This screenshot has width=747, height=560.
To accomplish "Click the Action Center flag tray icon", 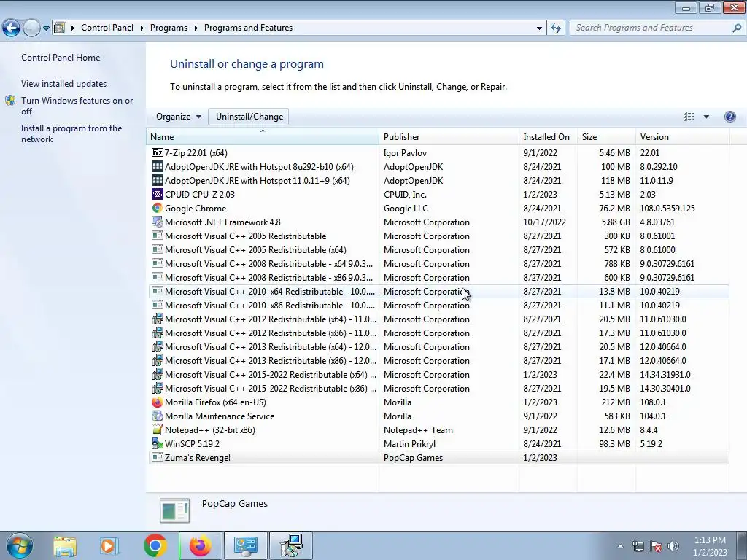I will pos(656,546).
